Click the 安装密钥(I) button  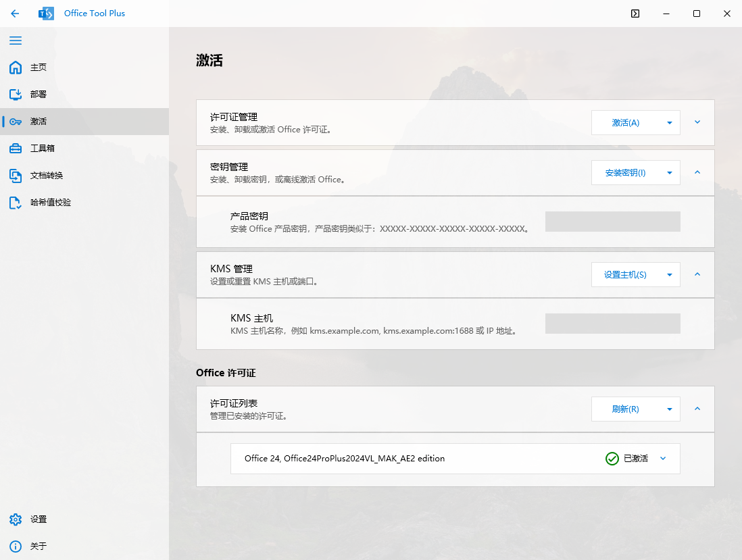click(x=625, y=173)
